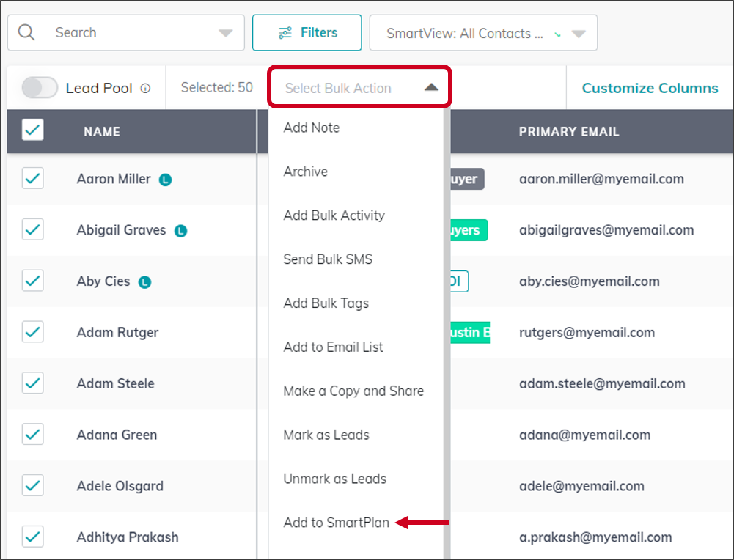Click the lead badge beside Aby Cies
734x560 pixels.
144,282
